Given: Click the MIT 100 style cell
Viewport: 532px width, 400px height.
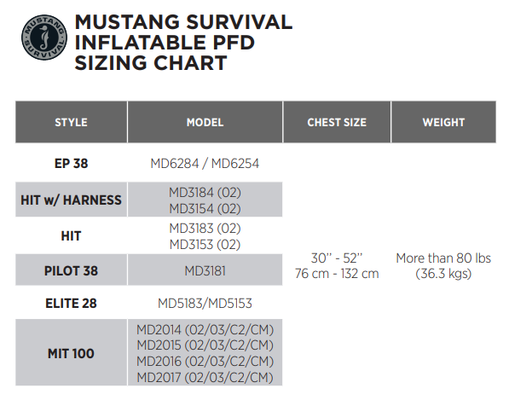Looking at the screenshot, I should [72, 352].
